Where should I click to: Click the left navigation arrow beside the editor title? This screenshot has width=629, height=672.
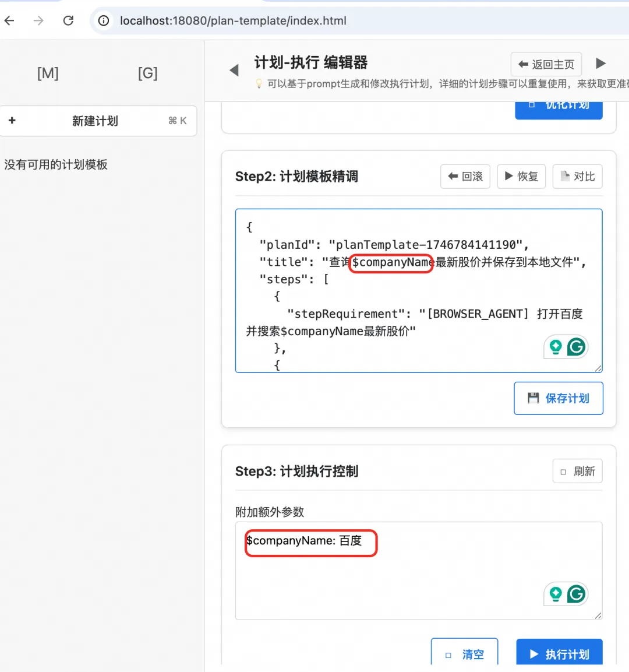(x=234, y=69)
